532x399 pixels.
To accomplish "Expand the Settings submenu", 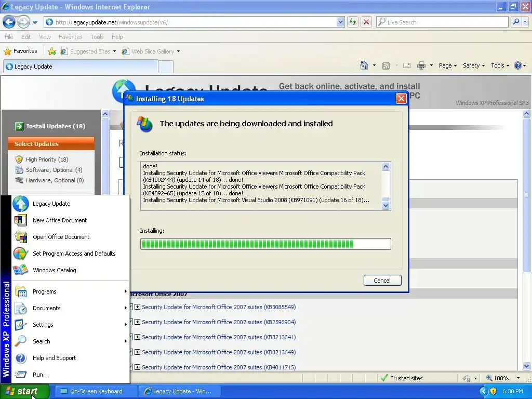I will pos(70,325).
